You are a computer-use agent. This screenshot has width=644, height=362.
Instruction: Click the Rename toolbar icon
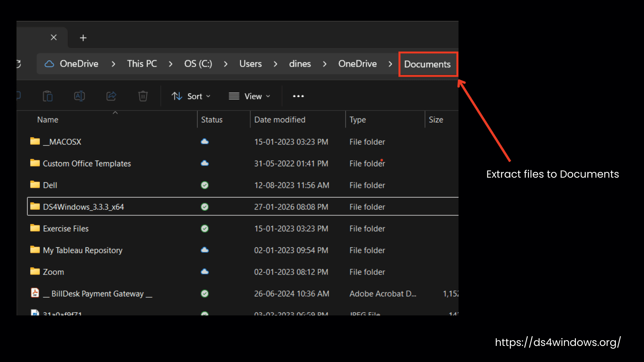tap(79, 96)
